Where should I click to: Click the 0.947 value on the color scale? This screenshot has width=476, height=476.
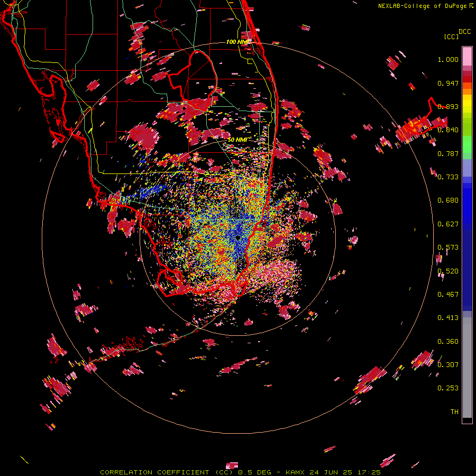coord(448,83)
